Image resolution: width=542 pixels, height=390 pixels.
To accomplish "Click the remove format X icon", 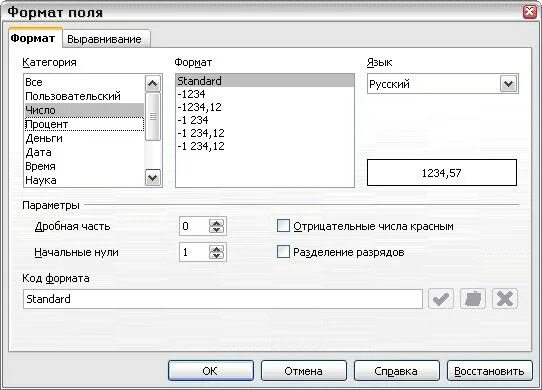I will click(x=505, y=299).
